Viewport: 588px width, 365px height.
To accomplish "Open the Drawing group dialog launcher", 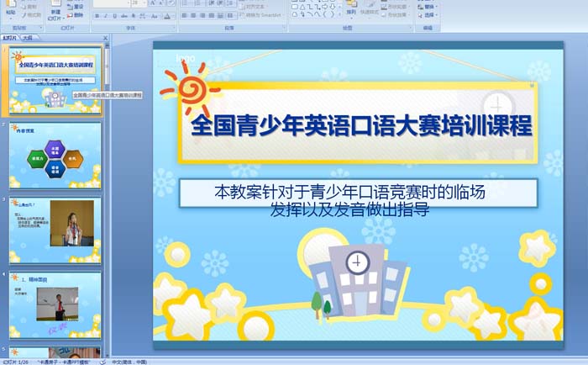I will pyautogui.click(x=410, y=28).
